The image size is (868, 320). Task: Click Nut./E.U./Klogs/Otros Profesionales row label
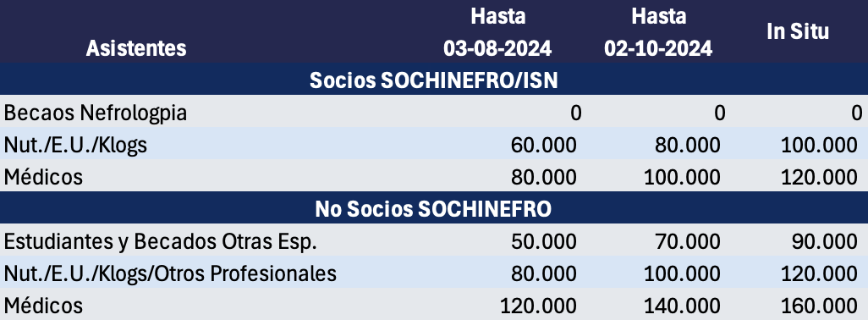170,273
